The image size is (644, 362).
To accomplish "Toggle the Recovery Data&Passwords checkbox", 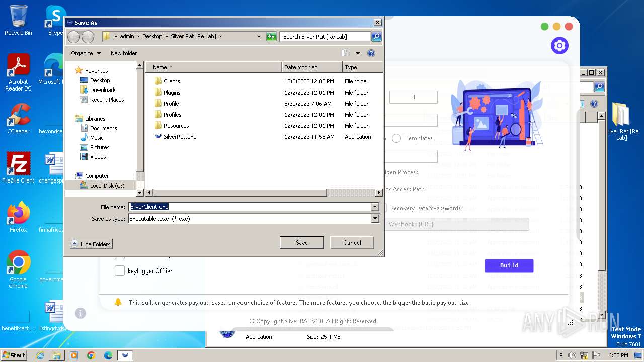I will coord(384,208).
